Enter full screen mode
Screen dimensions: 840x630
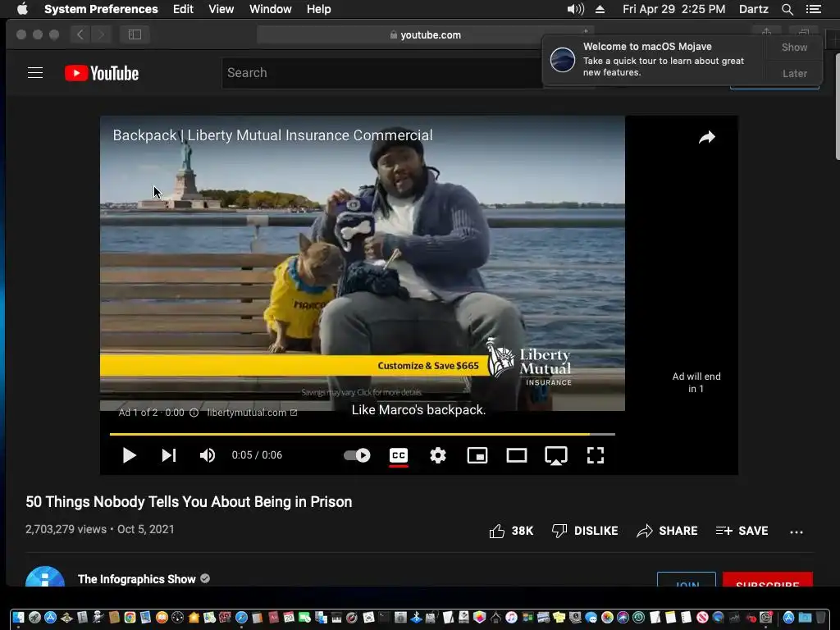tap(596, 455)
